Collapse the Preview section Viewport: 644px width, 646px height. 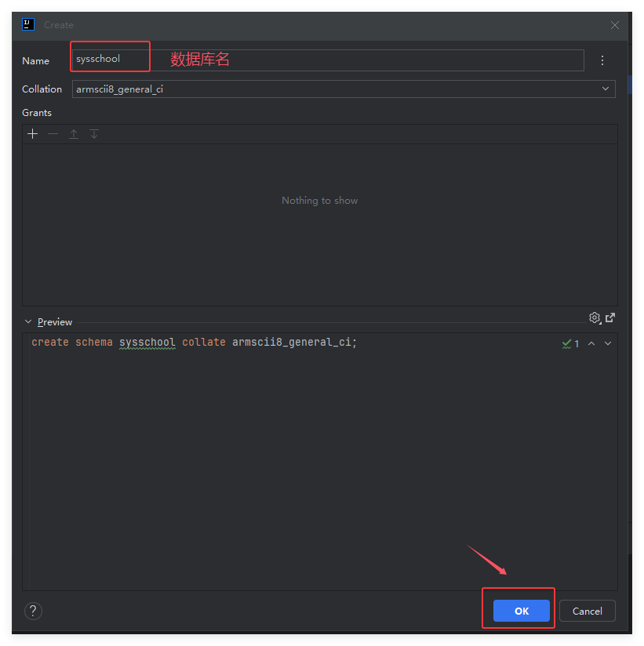pos(28,321)
